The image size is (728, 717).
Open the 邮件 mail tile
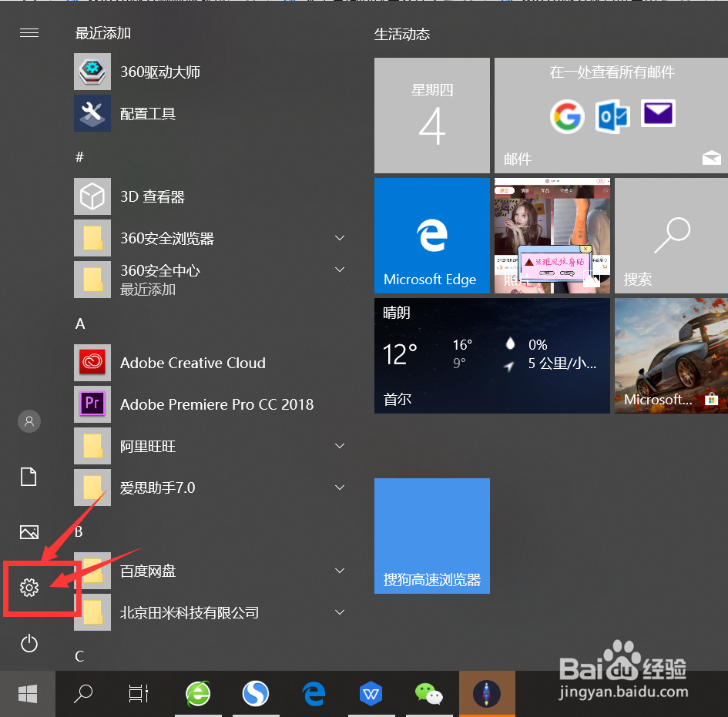(x=611, y=115)
